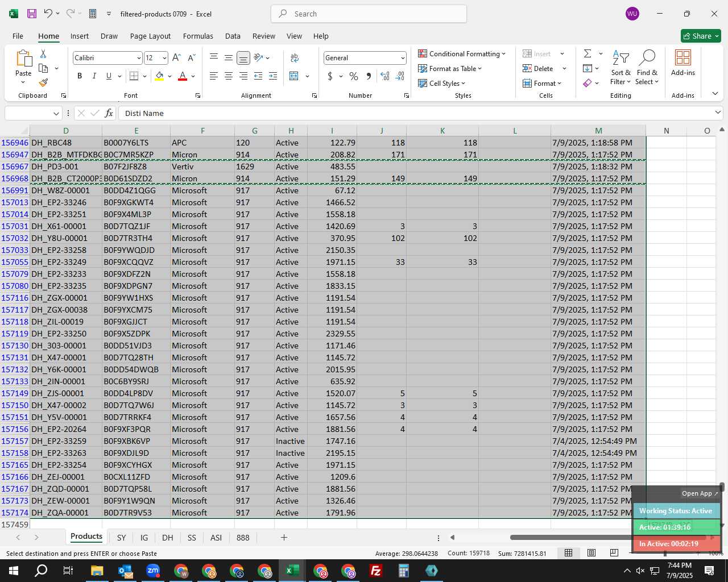Click the Orientation text angle icon
Viewport: 728px width, 582px height.
click(259, 57)
